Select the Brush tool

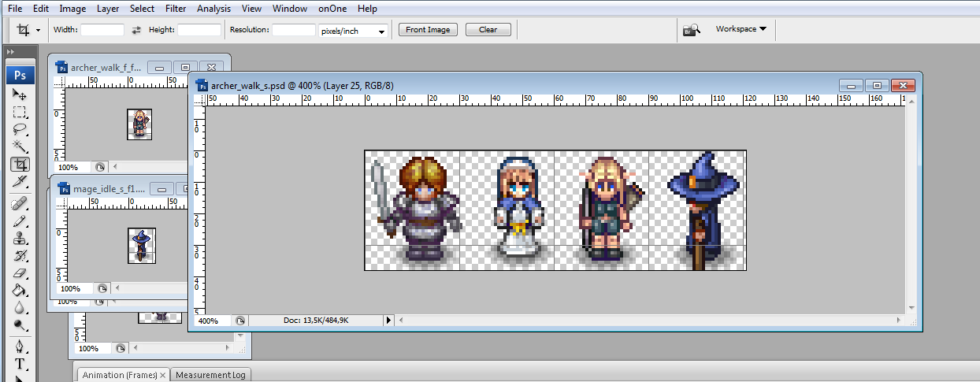click(20, 221)
